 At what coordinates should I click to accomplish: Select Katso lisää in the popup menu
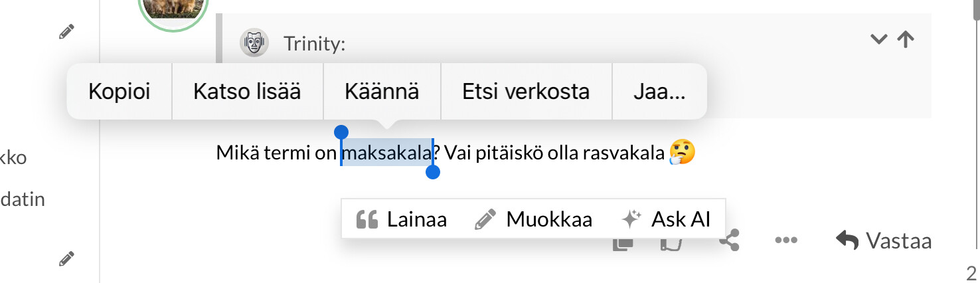pyautogui.click(x=247, y=92)
